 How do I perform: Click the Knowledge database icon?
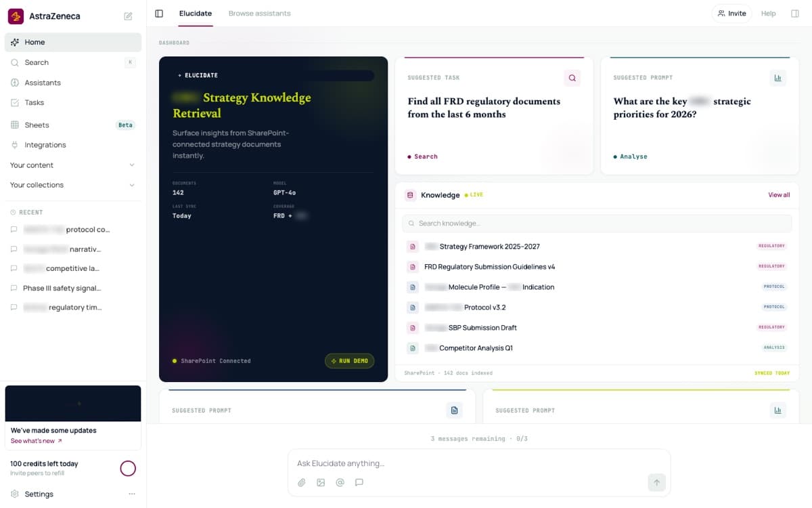[410, 195]
